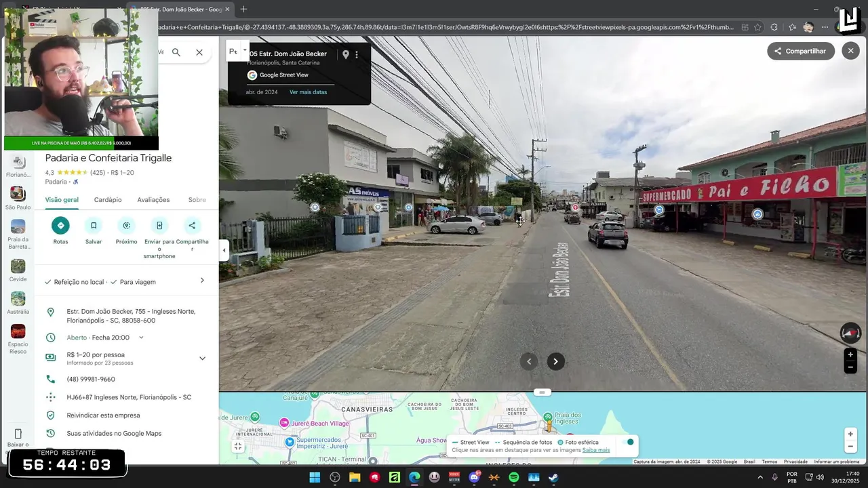Expand the R$ 1–20 por pessoa price details
The height and width of the screenshot is (488, 868).
click(202, 359)
